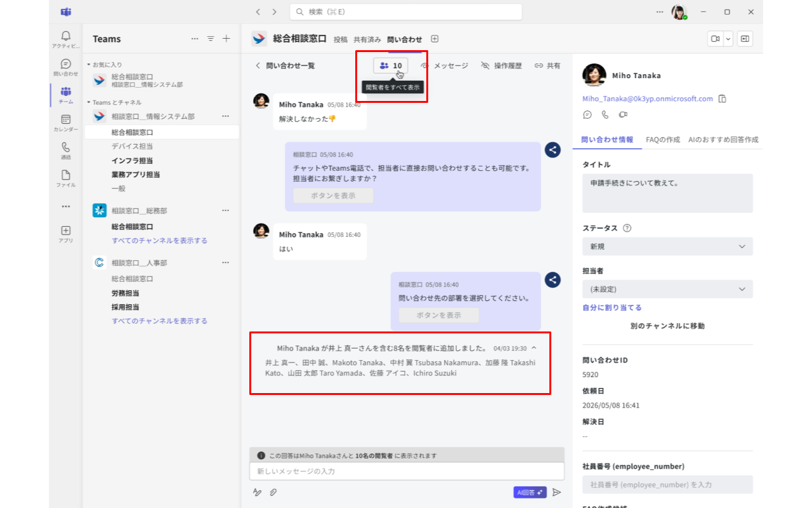This screenshot has width=812, height=508.
Task: Attach a file with the paperclip icon
Action: point(273,492)
